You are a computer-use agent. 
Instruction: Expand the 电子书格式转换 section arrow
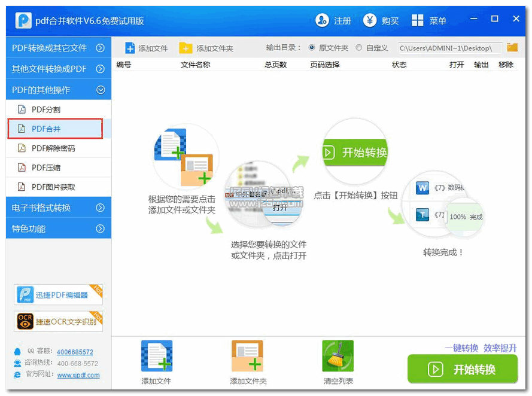click(x=100, y=208)
